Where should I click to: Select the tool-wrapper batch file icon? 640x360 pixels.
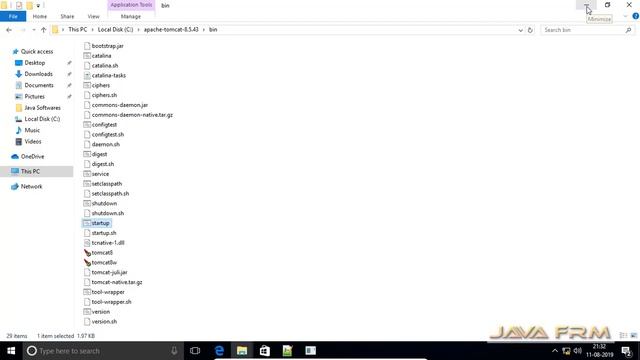[x=87, y=292]
